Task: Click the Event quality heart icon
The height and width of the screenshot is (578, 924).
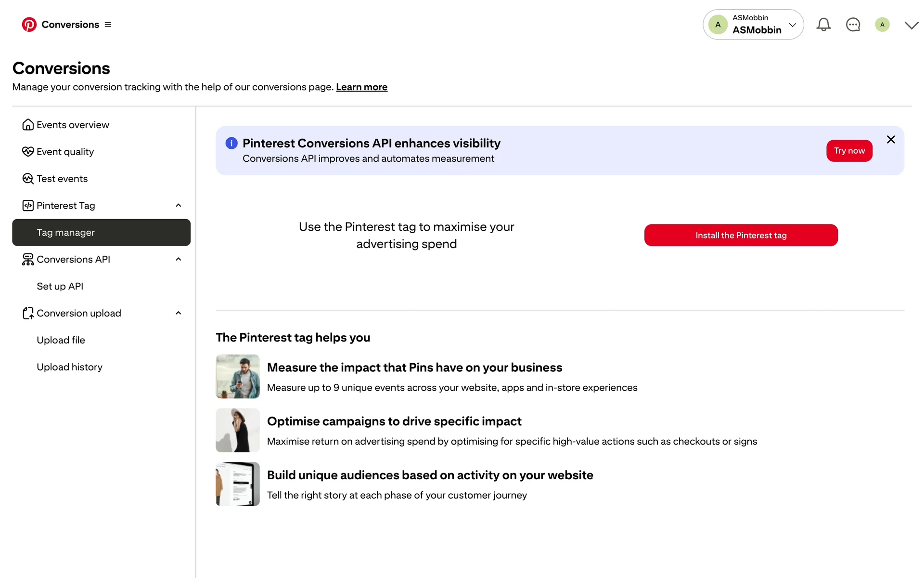Action: [x=28, y=152]
